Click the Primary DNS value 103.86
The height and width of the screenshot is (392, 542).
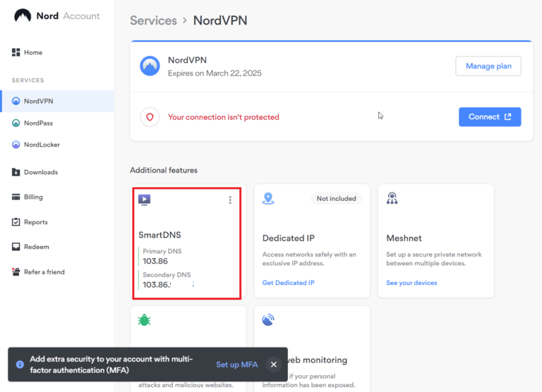point(155,261)
